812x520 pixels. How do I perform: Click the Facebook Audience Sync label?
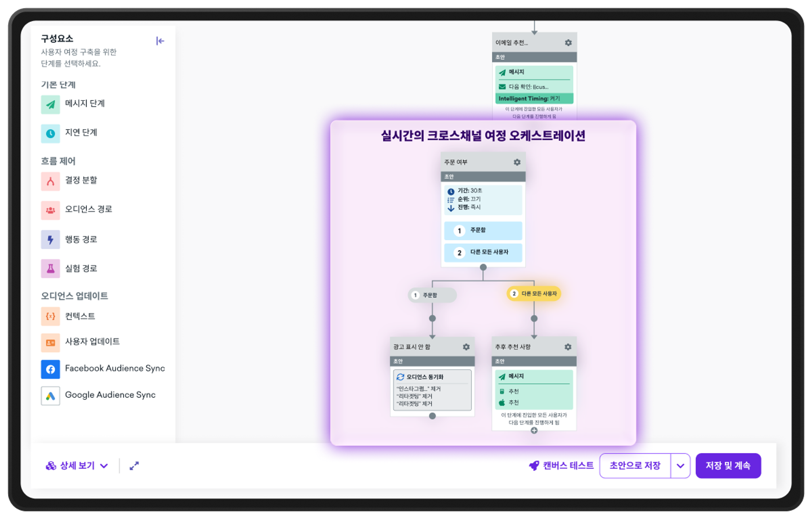click(115, 368)
